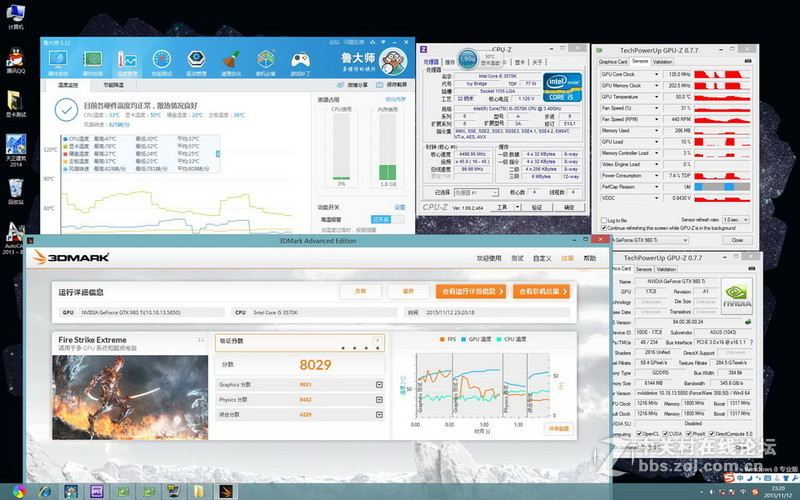This screenshot has height=500, width=800.
Task: Click 保存 button in 3DMark
Action: (408, 291)
